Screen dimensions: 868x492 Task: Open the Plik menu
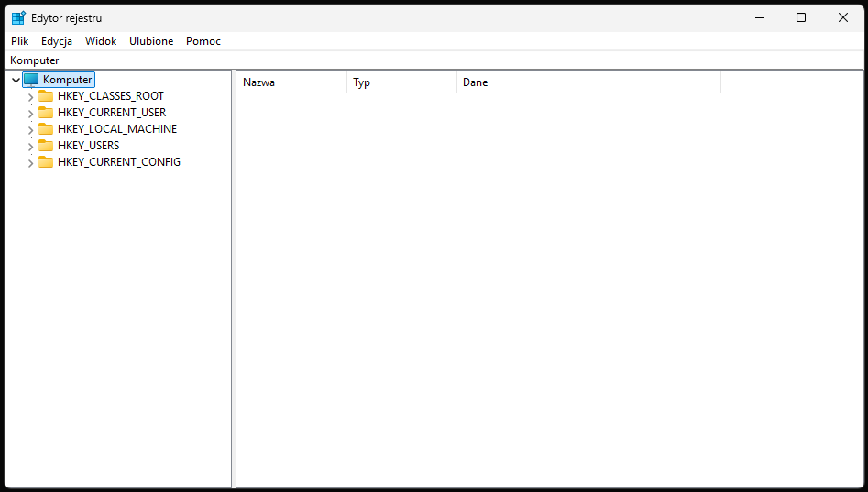click(20, 41)
